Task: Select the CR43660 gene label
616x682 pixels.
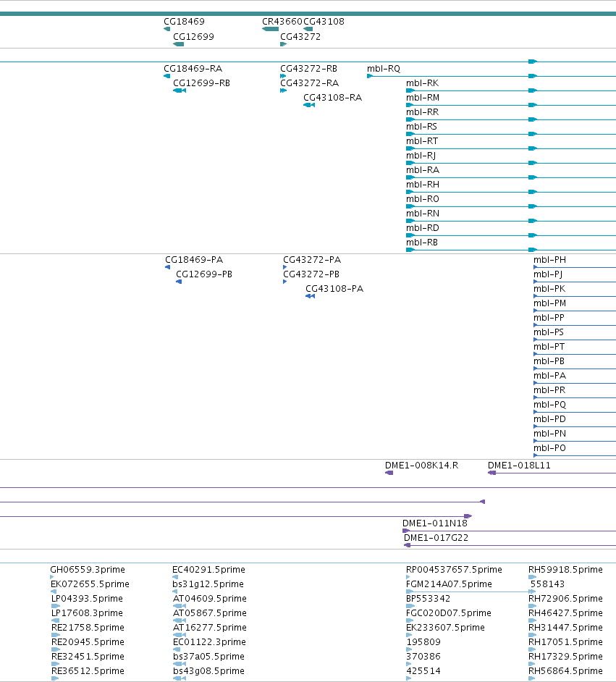Action: click(x=282, y=21)
